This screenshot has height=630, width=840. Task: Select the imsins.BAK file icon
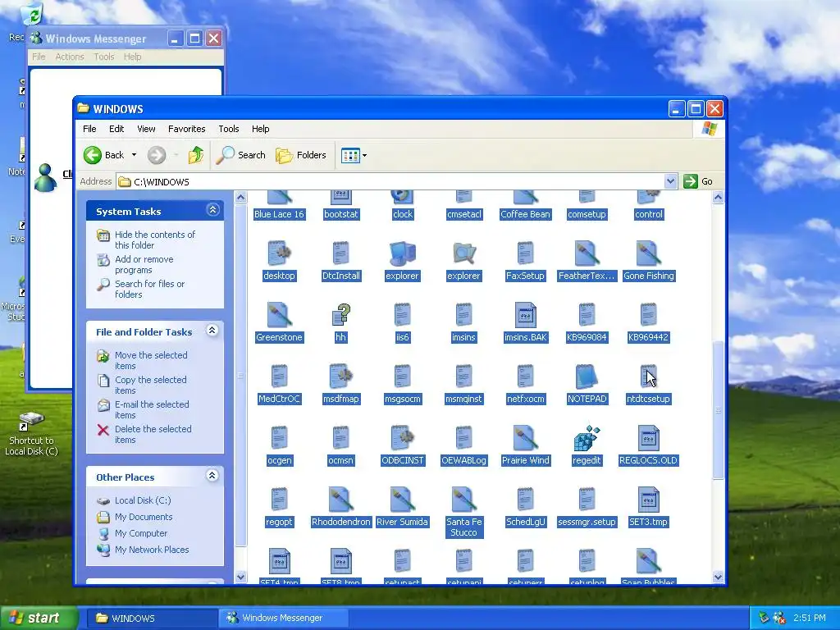[x=525, y=315]
